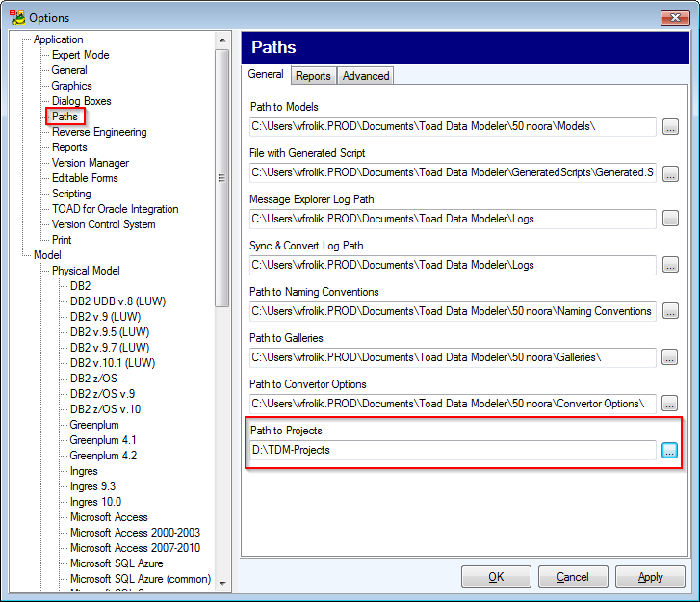Open Editable Forms options
This screenshot has width=700, height=602.
[x=85, y=178]
